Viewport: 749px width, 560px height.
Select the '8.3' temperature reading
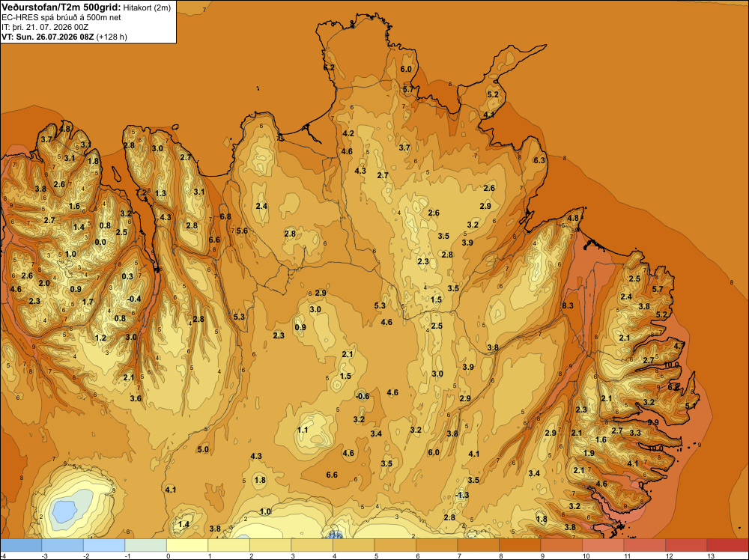point(568,305)
